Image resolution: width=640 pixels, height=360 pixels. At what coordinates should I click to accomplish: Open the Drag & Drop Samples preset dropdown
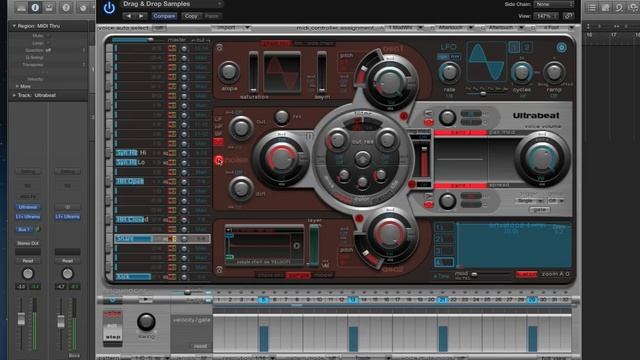click(x=172, y=4)
